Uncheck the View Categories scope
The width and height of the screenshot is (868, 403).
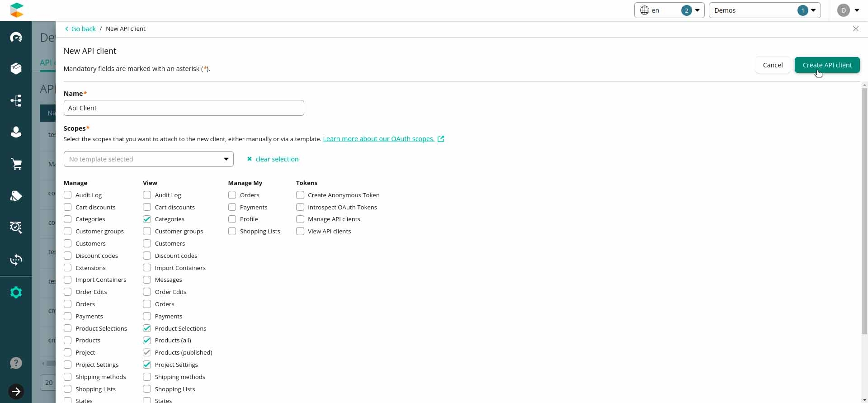point(147,219)
